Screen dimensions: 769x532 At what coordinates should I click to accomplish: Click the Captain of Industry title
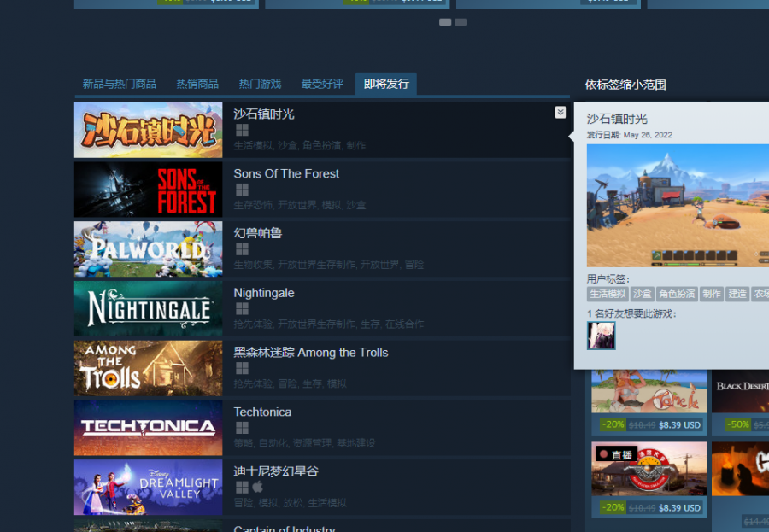click(x=285, y=529)
